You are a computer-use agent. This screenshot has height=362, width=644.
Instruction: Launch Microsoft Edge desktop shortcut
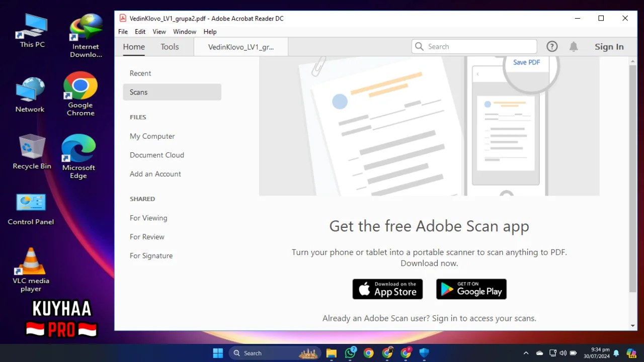(78, 156)
